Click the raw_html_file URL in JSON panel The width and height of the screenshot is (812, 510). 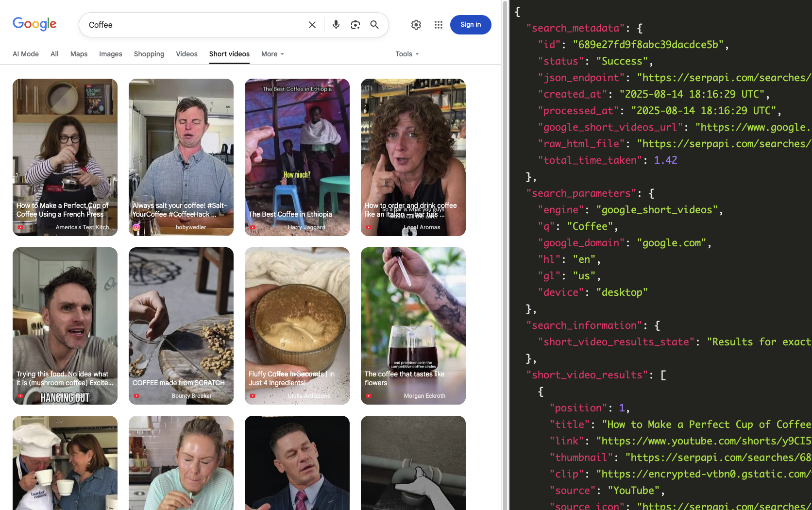point(724,144)
